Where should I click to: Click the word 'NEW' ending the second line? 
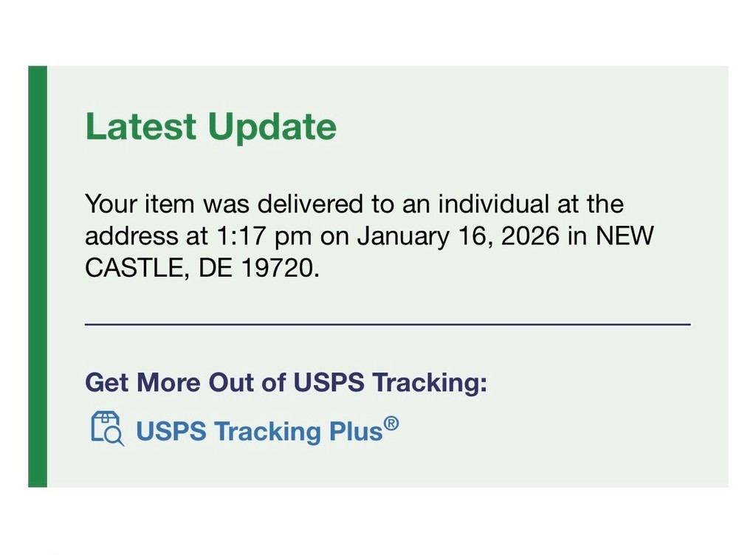click(625, 236)
